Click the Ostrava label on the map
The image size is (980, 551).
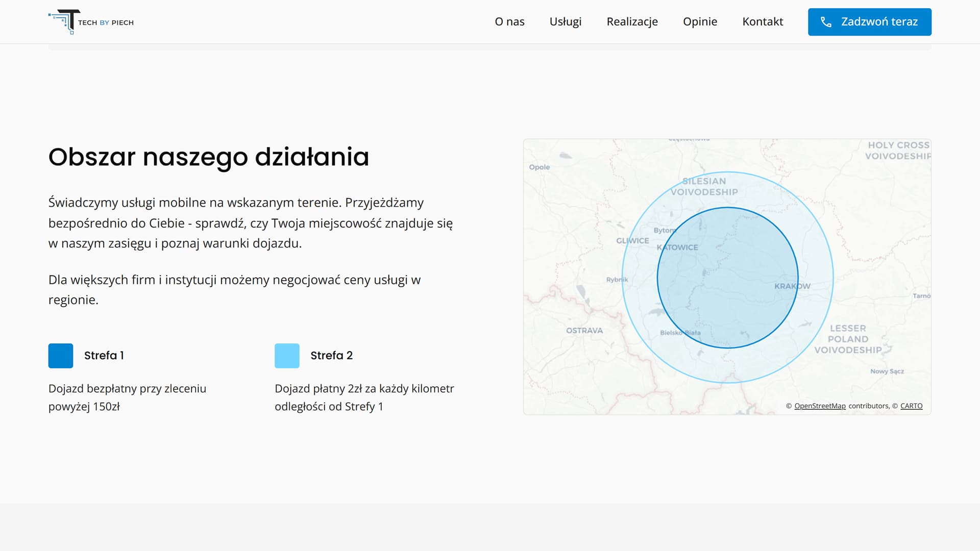(x=584, y=331)
